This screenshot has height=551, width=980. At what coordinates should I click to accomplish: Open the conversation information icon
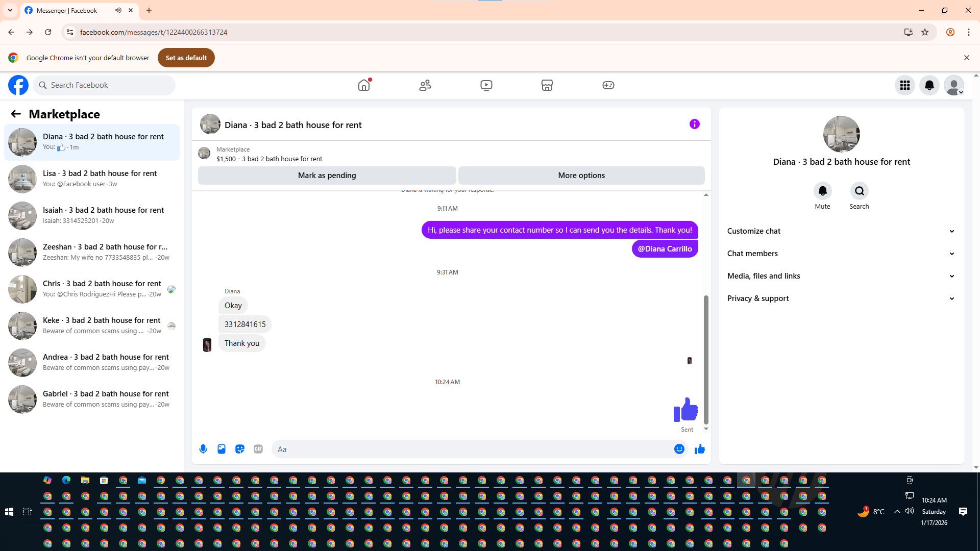click(694, 124)
